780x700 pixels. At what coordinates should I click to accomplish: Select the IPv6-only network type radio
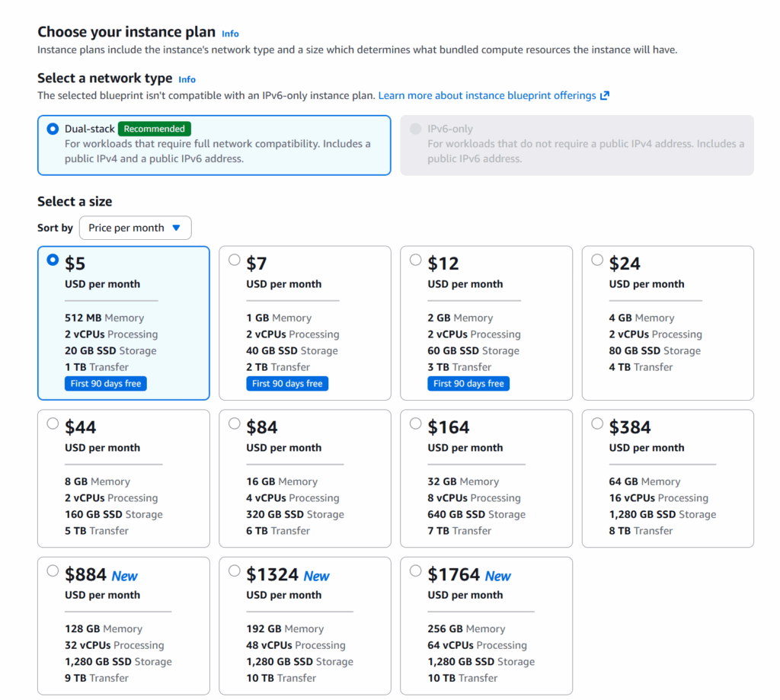point(415,129)
